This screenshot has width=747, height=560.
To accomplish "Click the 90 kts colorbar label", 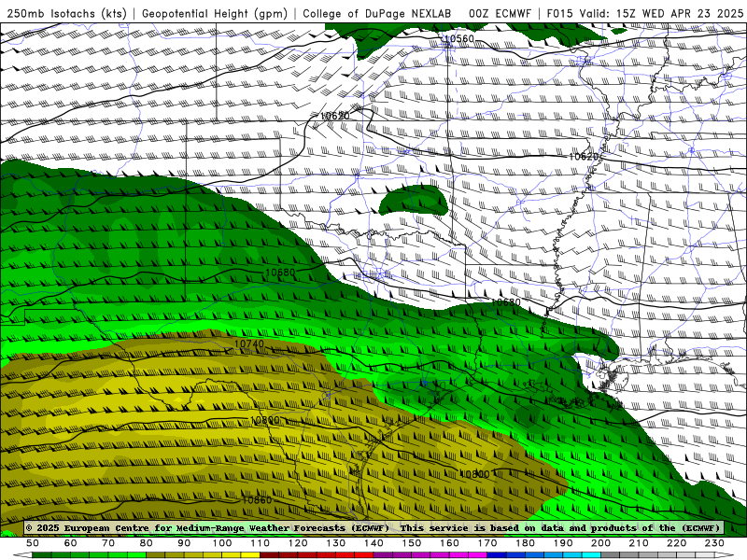I will pyautogui.click(x=184, y=543).
